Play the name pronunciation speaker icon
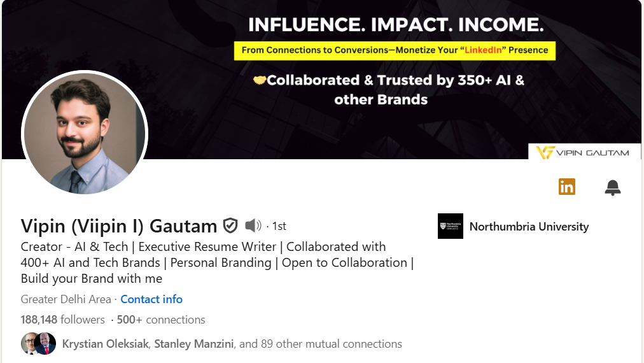 [x=253, y=225]
